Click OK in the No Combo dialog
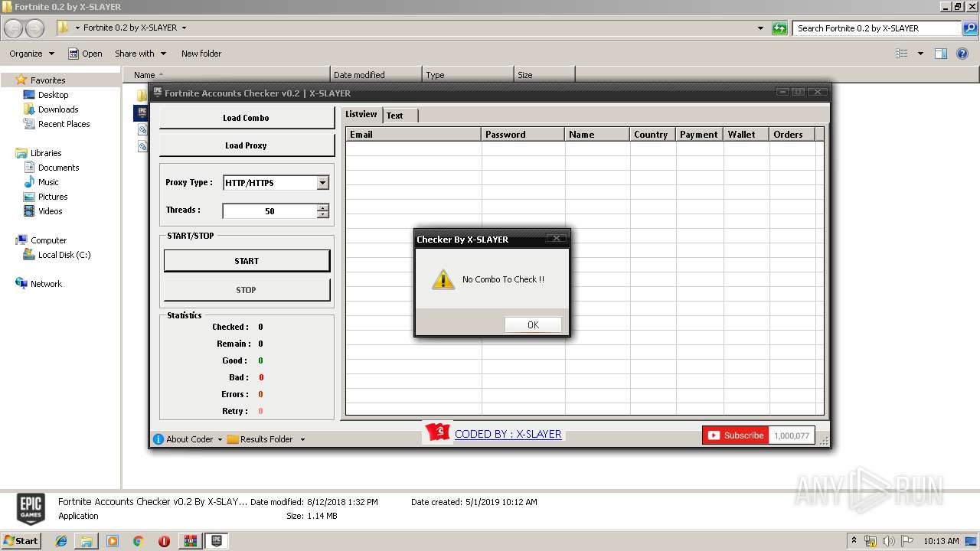 [x=533, y=325]
